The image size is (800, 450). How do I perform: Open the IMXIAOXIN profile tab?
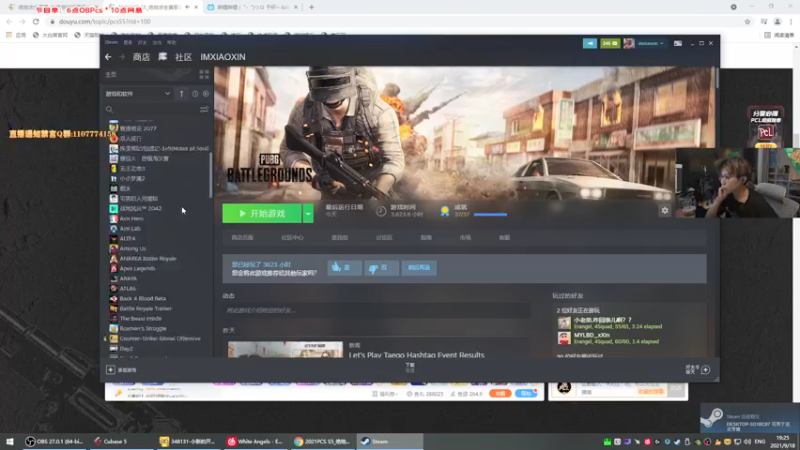(223, 57)
